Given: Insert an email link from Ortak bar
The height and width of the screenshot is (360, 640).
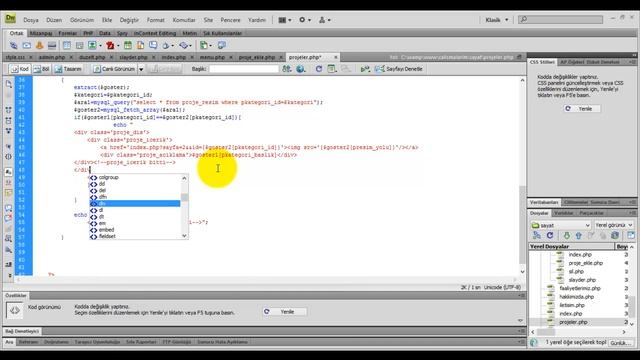Looking at the screenshot, I should [27, 45].
